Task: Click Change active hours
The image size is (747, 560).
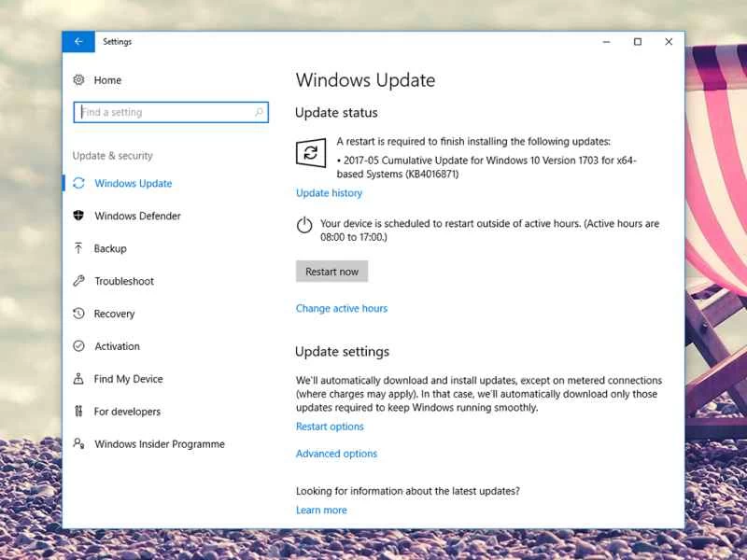Action: 344,306
